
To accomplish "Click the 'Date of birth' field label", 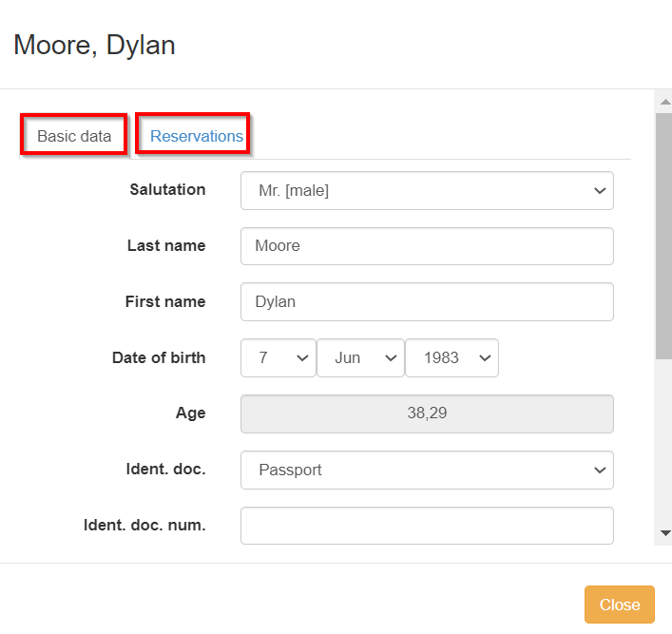I will pos(159,358).
